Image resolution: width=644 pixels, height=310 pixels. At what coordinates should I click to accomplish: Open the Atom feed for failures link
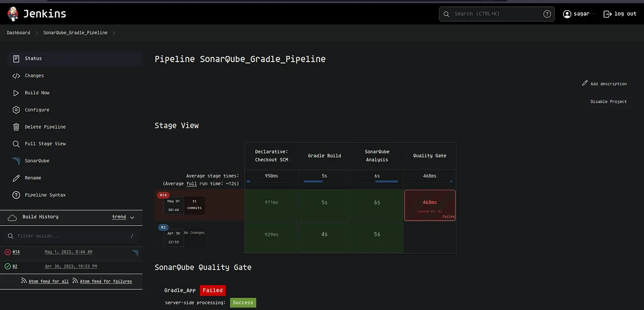pyautogui.click(x=106, y=281)
